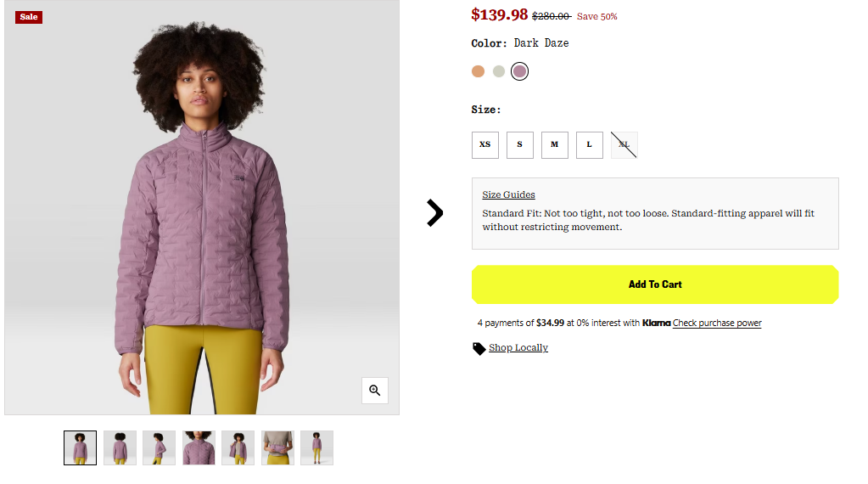The height and width of the screenshot is (484, 868).
Task: Open the Shop Locally link
Action: point(518,348)
